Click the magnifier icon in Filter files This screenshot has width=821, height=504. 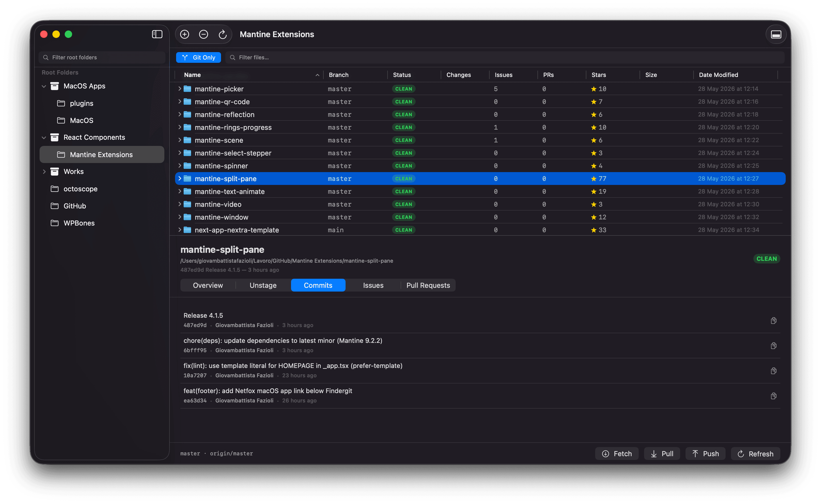(233, 57)
